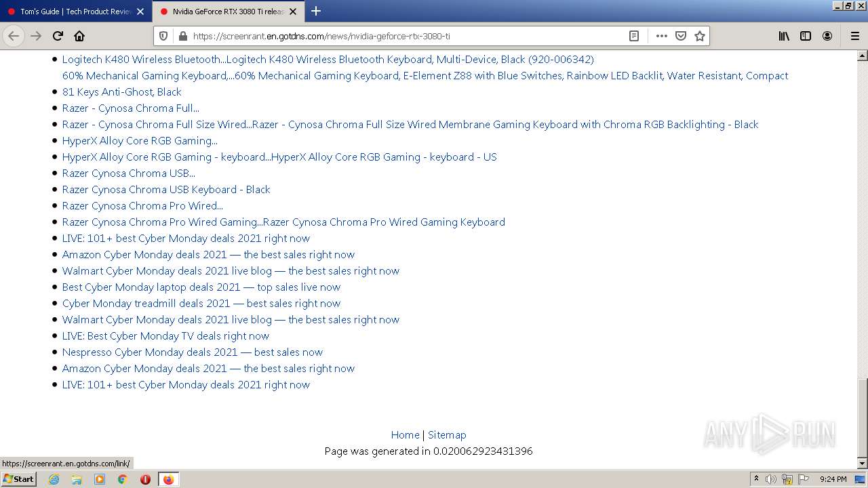
Task: Close the Nvidia GeForce RTX 3080 Ti tab
Action: [293, 12]
